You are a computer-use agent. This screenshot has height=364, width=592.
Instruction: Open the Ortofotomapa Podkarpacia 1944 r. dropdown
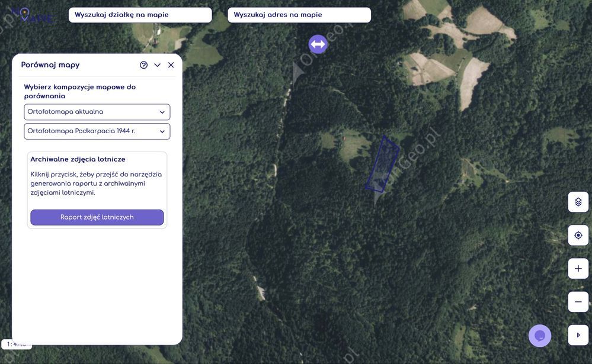point(97,131)
